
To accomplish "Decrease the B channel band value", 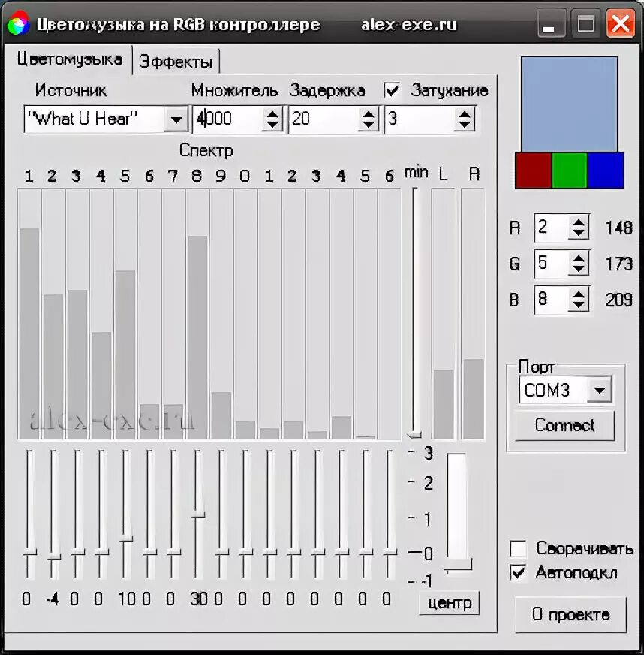I will [579, 305].
